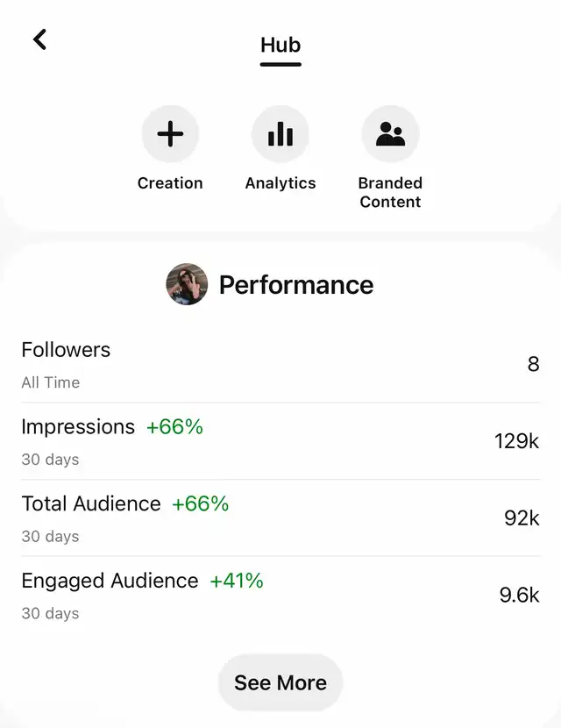The image size is (561, 728).
Task: Tap the Creation label
Action: tap(170, 183)
